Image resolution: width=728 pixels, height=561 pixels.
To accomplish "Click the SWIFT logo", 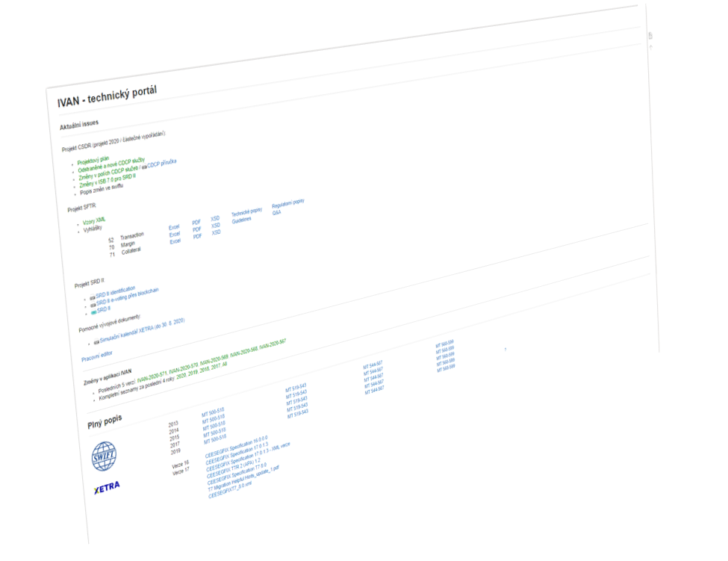I will pyautogui.click(x=104, y=456).
